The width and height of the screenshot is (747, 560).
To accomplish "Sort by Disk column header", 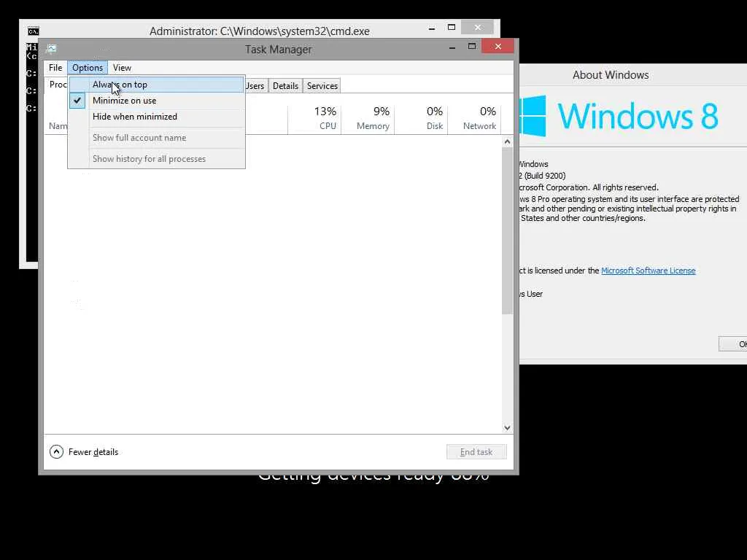I will [x=421, y=119].
